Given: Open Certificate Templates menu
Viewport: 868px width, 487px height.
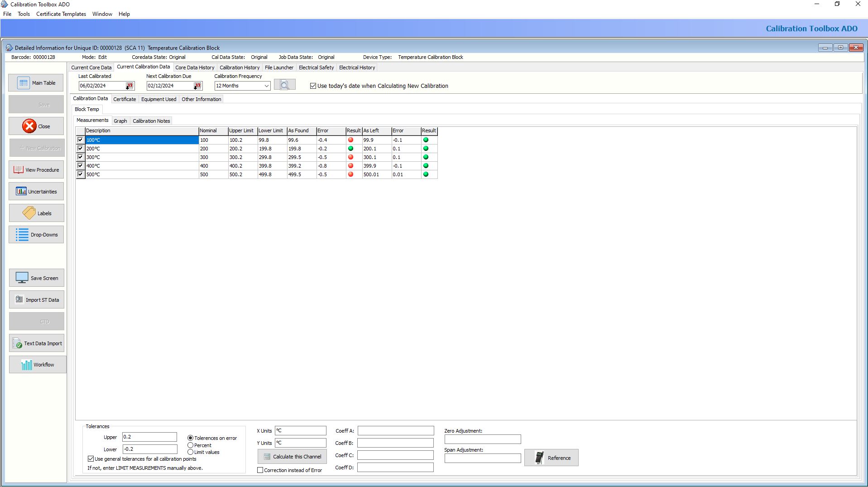Looking at the screenshot, I should 61,14.
